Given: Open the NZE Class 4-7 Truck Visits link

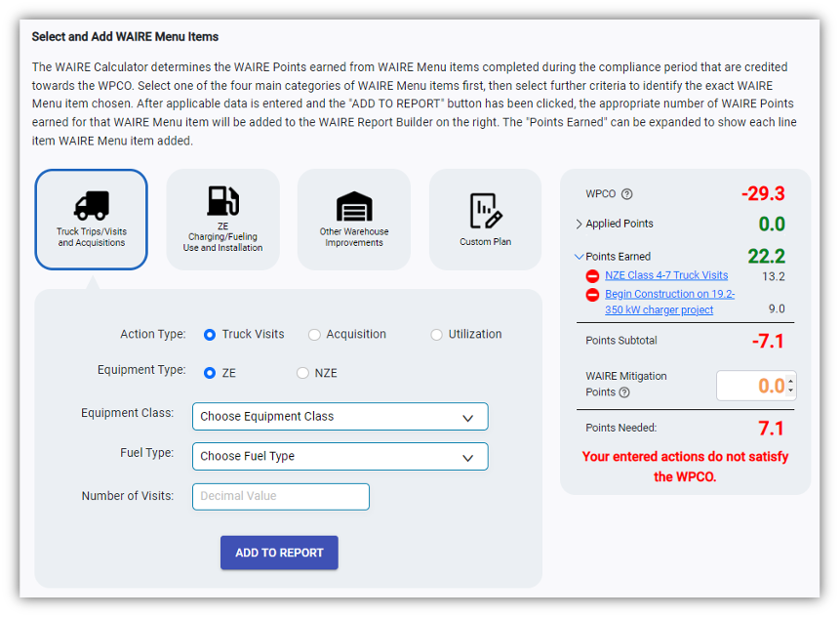Looking at the screenshot, I should pyautogui.click(x=666, y=275).
